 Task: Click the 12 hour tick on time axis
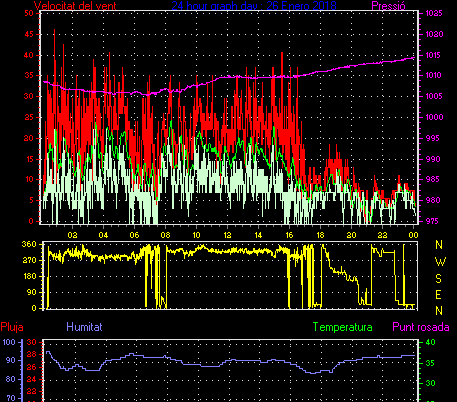(227, 235)
